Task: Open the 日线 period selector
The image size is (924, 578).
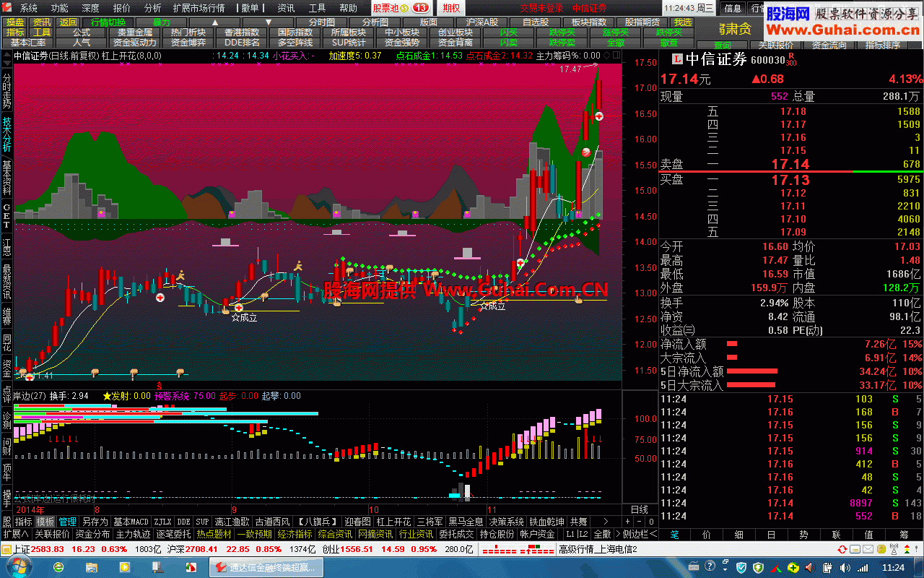Action: point(639,509)
